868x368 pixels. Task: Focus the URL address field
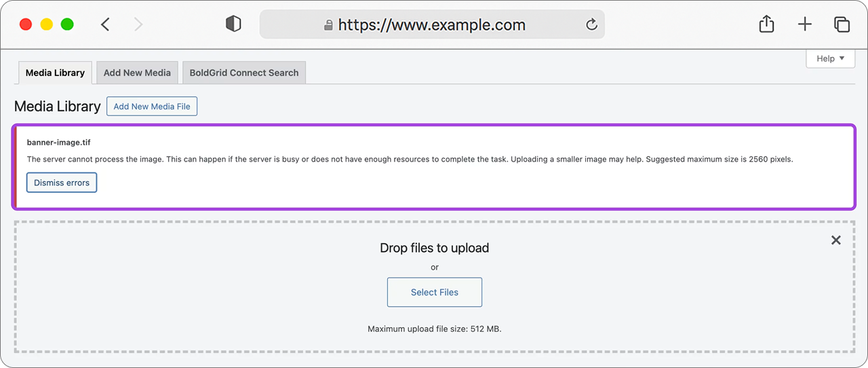432,24
